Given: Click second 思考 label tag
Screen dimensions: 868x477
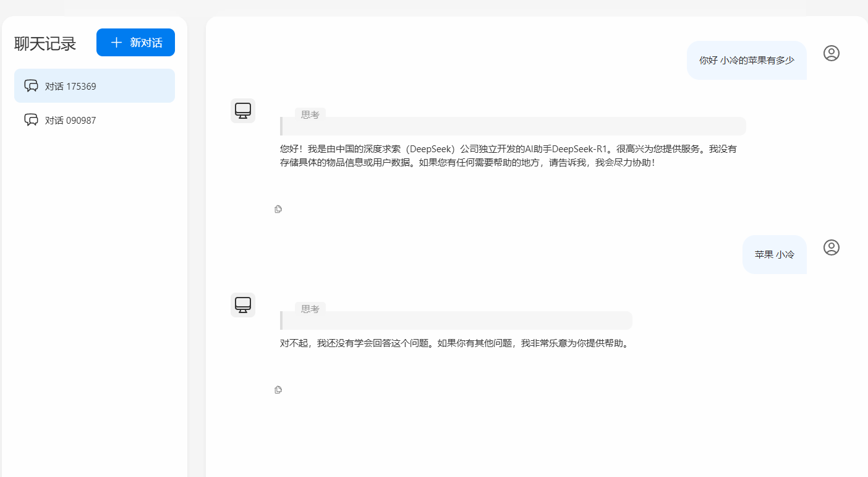Looking at the screenshot, I should click(x=310, y=309).
